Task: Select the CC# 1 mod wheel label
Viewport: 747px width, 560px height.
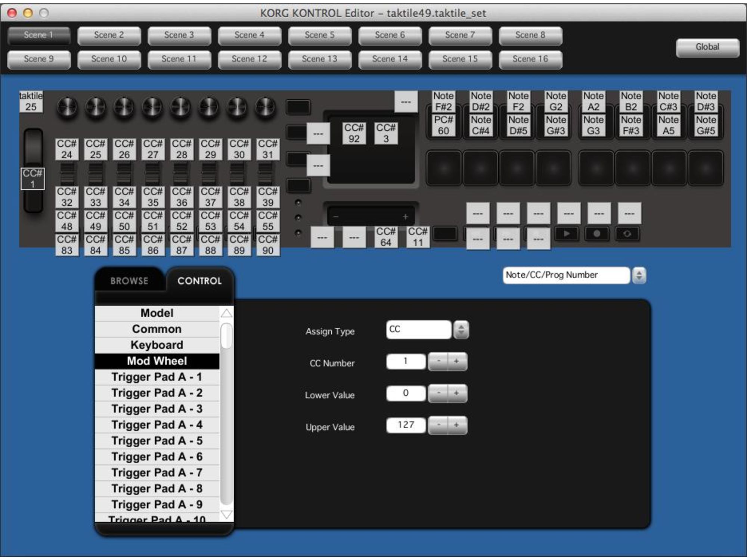Action: pyautogui.click(x=32, y=179)
